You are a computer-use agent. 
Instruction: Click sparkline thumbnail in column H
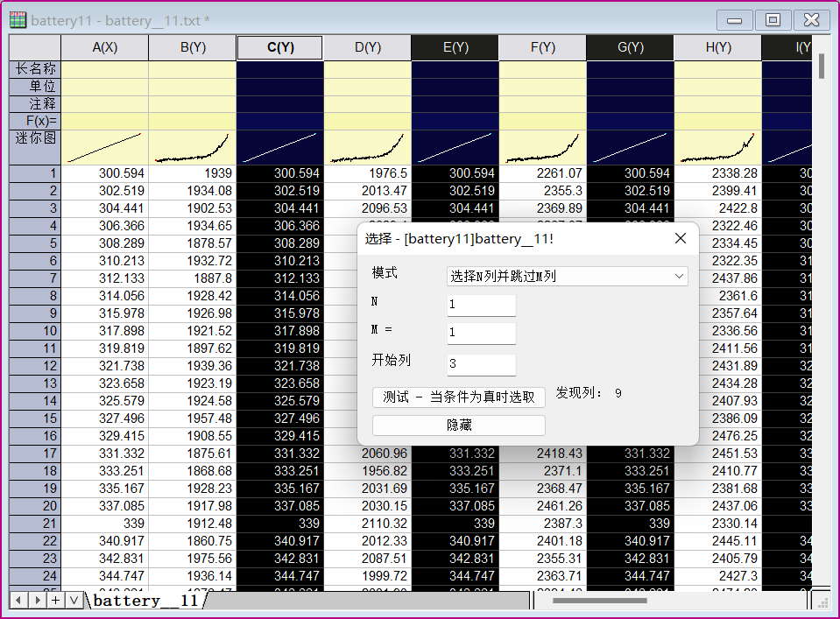tap(717, 147)
